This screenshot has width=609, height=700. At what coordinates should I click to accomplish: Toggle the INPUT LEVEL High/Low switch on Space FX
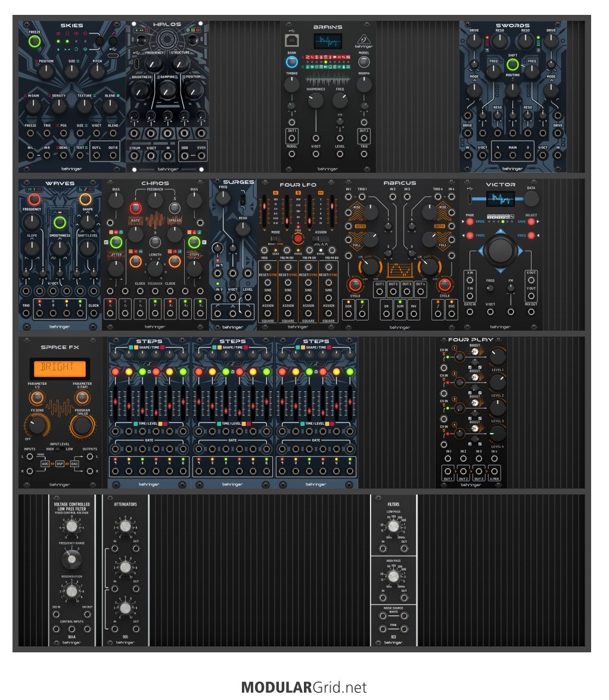[x=60, y=449]
